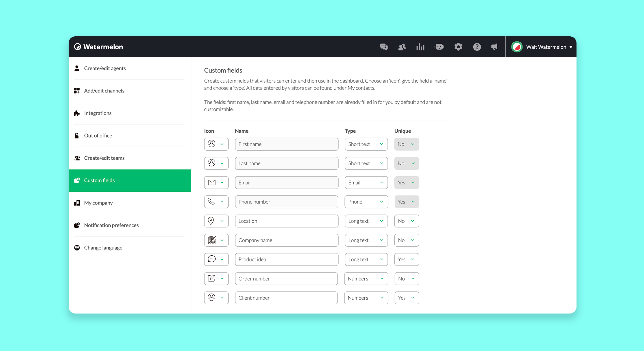This screenshot has height=351, width=644.
Task: Click the megaphone announcements icon
Action: (494, 47)
